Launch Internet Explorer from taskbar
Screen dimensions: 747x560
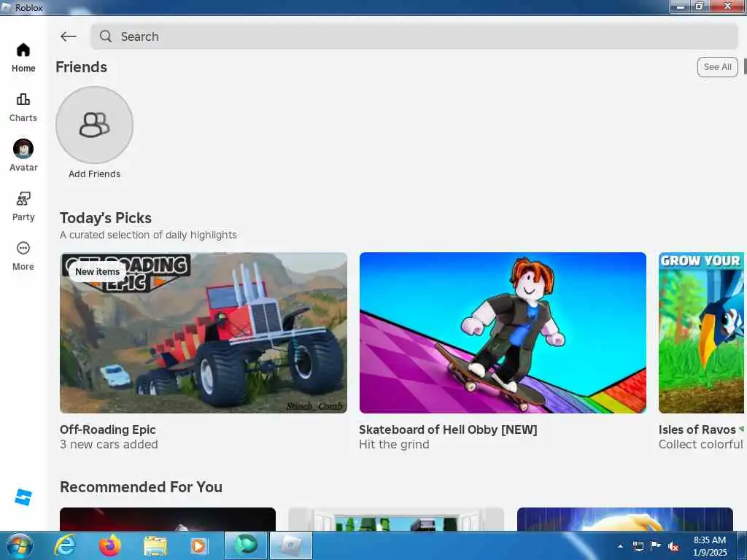point(65,545)
